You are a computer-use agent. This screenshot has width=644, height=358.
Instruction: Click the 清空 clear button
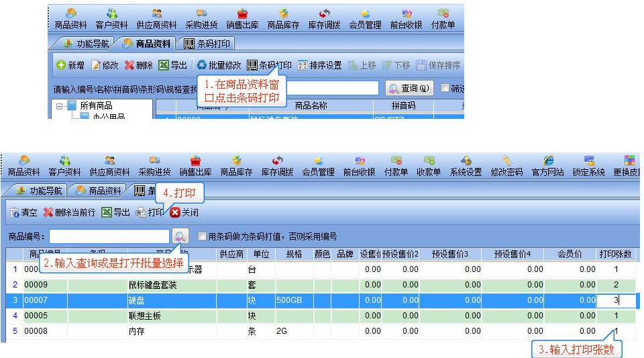pyautogui.click(x=23, y=212)
